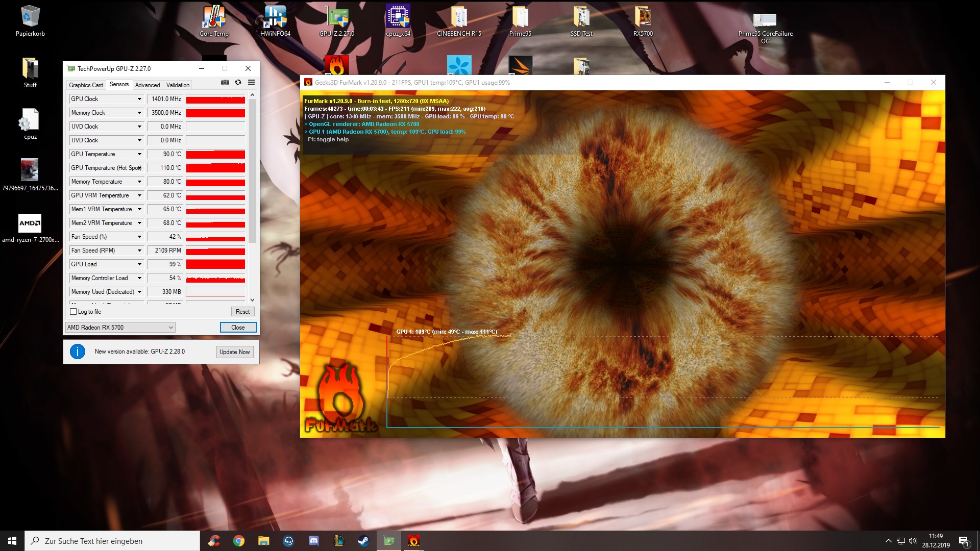
Task: Select the Prime95 desktop folder
Action: [520, 21]
